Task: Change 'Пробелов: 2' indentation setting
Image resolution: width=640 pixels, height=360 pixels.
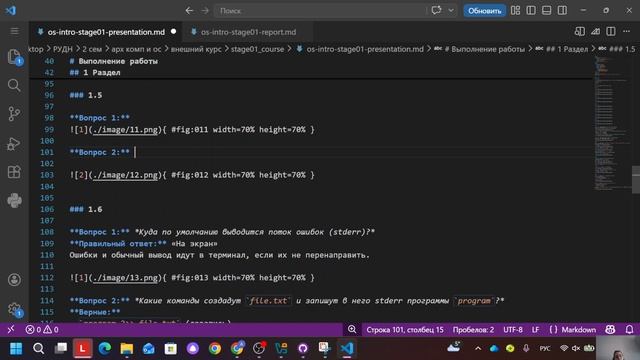Action: pos(473,329)
